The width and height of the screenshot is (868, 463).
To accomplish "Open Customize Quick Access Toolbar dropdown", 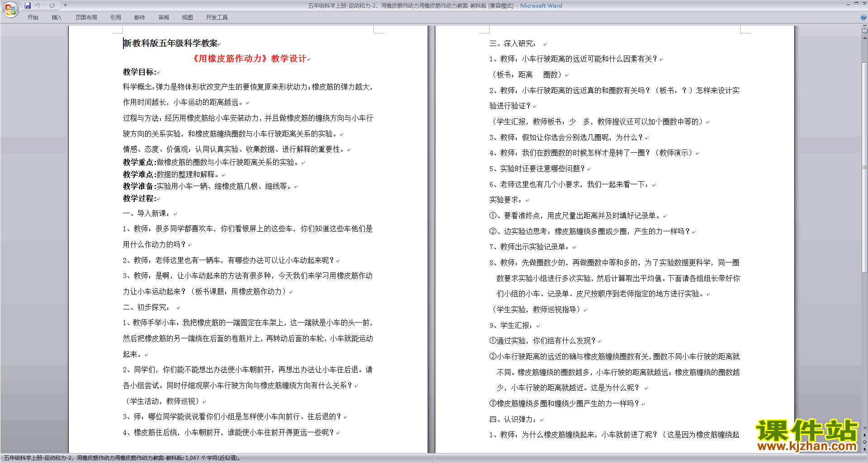I will click(x=65, y=5).
